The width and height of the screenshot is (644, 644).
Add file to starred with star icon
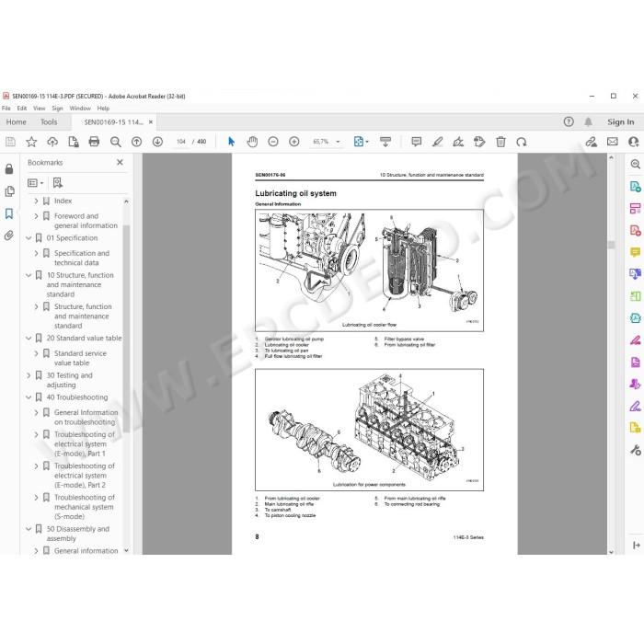pyautogui.click(x=31, y=142)
